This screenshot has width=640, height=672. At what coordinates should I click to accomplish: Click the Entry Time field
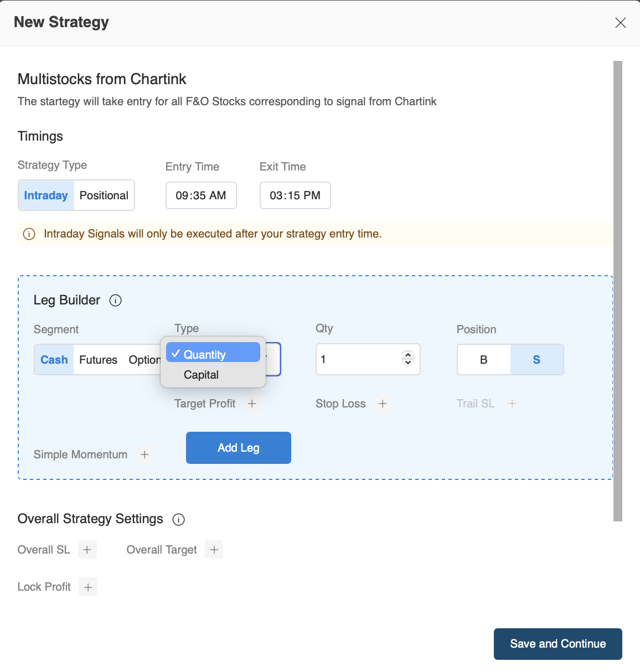pos(201,195)
